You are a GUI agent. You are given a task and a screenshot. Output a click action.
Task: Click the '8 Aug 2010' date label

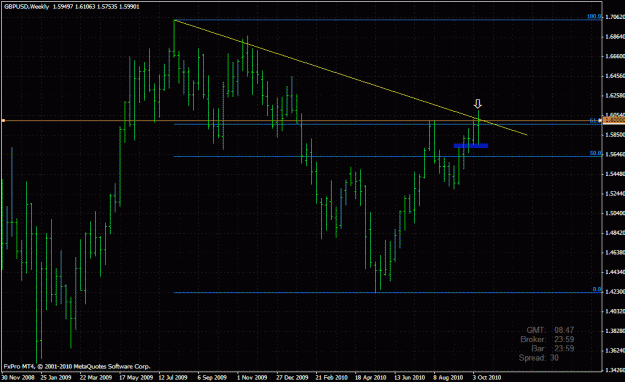point(448,377)
